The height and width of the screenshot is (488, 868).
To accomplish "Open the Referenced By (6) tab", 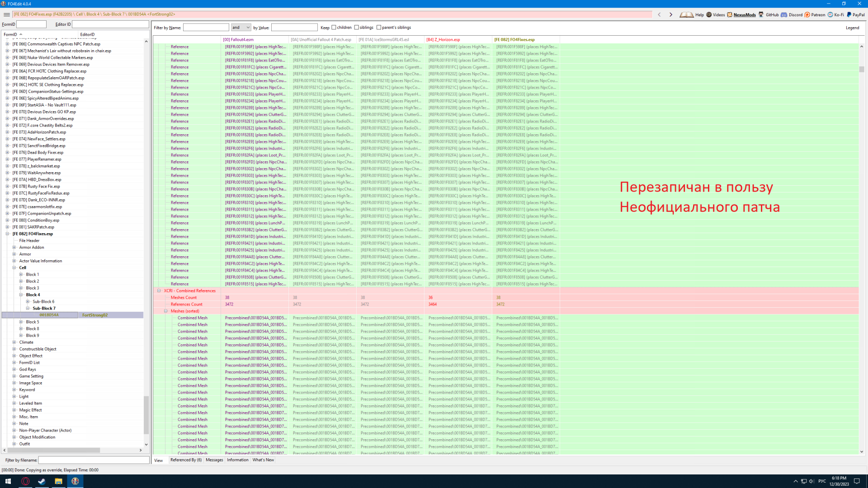I will click(x=186, y=460).
